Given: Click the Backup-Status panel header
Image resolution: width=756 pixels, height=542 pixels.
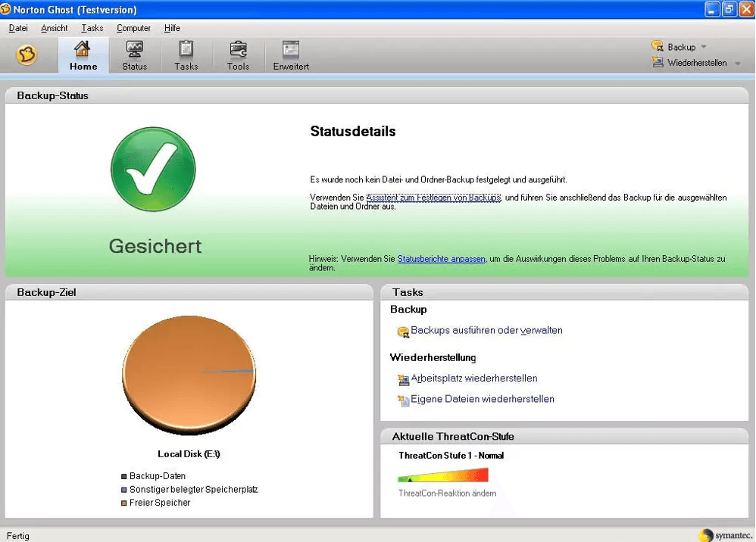Looking at the screenshot, I should (x=376, y=95).
